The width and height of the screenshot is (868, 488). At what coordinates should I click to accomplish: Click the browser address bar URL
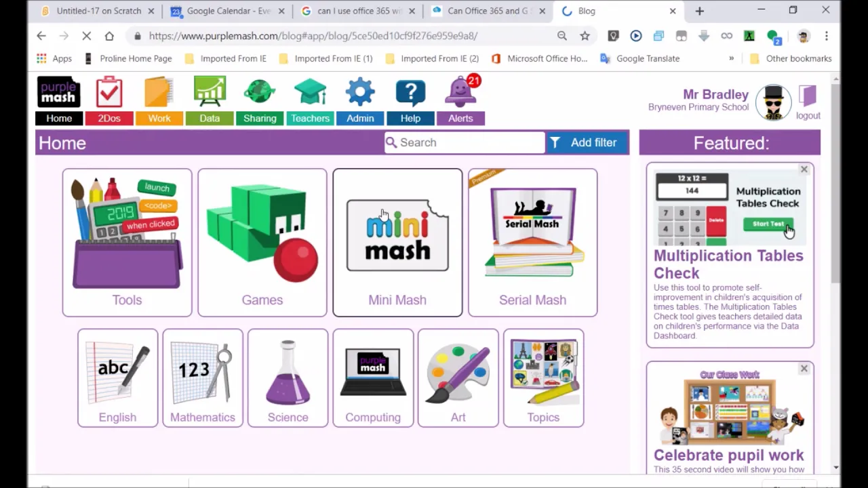313,36
